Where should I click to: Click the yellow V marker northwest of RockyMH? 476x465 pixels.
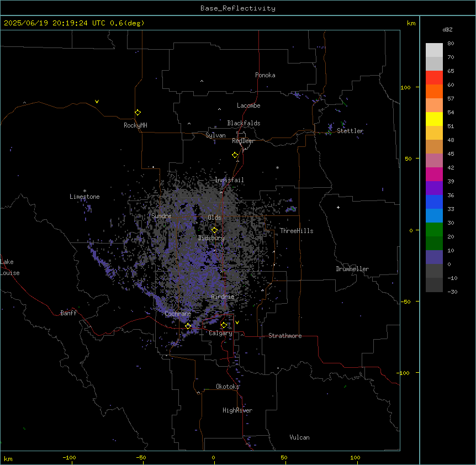point(97,102)
